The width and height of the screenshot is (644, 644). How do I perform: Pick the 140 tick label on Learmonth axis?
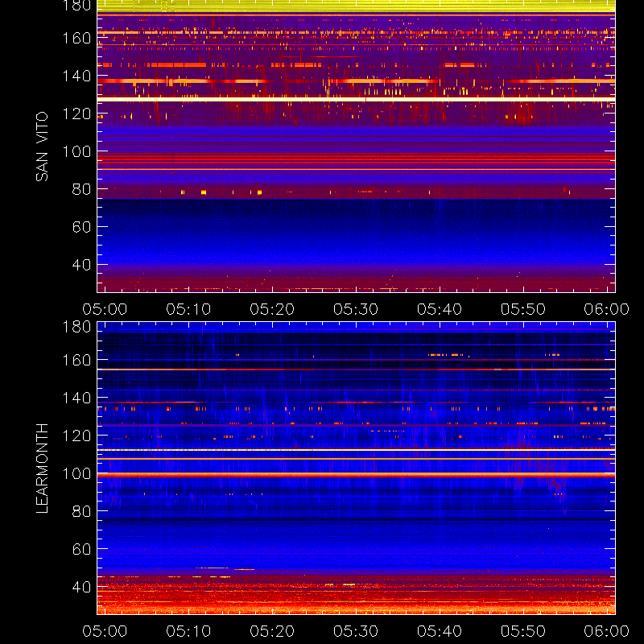(x=76, y=398)
